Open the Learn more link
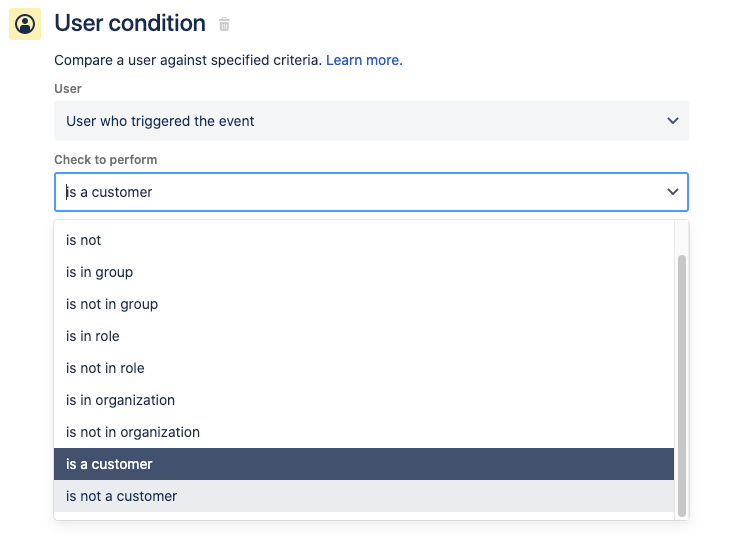Viewport: 741px width, 552px height. coord(364,60)
